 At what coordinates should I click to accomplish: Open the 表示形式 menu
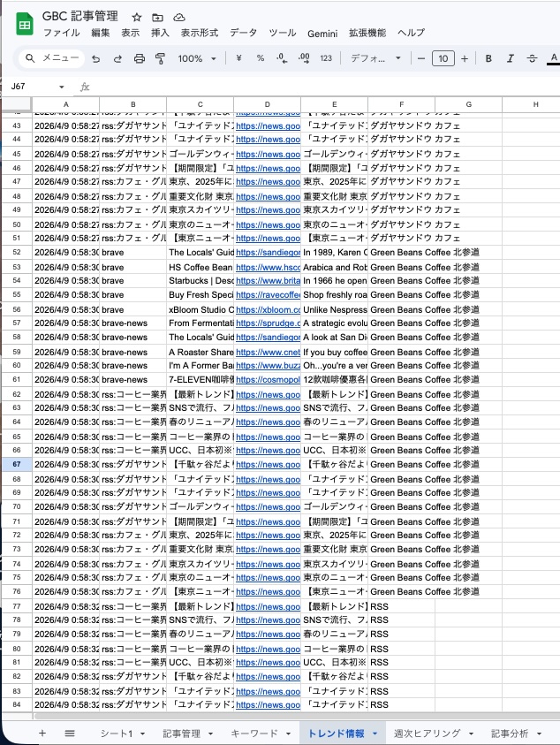(x=200, y=33)
